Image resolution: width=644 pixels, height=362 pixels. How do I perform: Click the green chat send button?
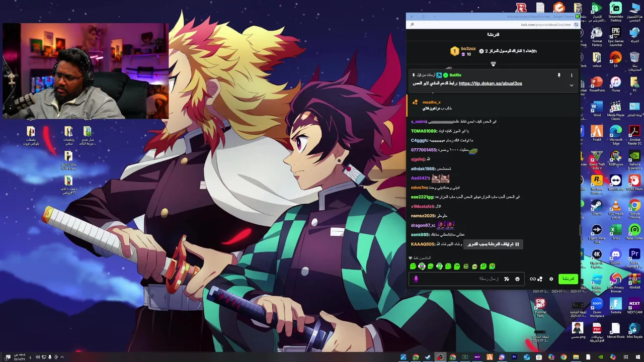[568, 279]
